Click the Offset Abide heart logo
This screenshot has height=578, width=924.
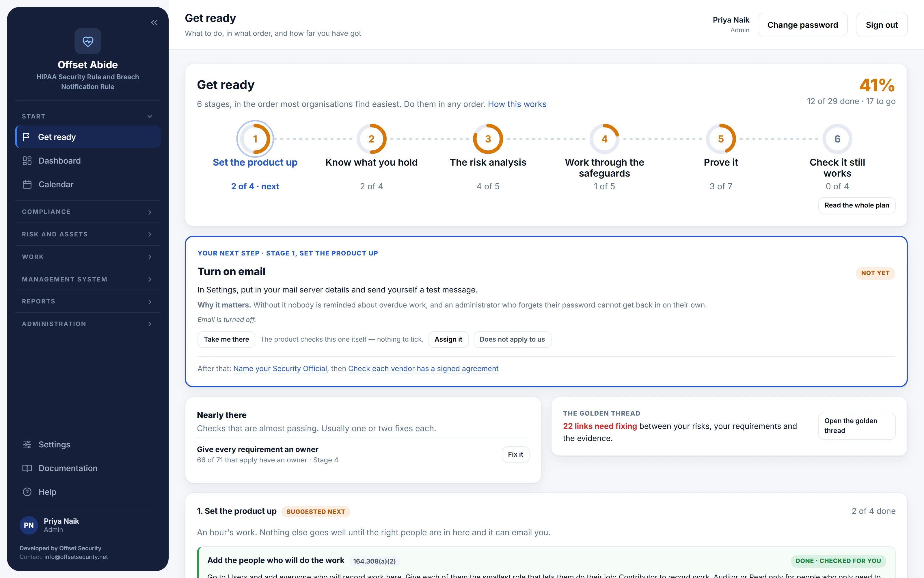coord(88,41)
